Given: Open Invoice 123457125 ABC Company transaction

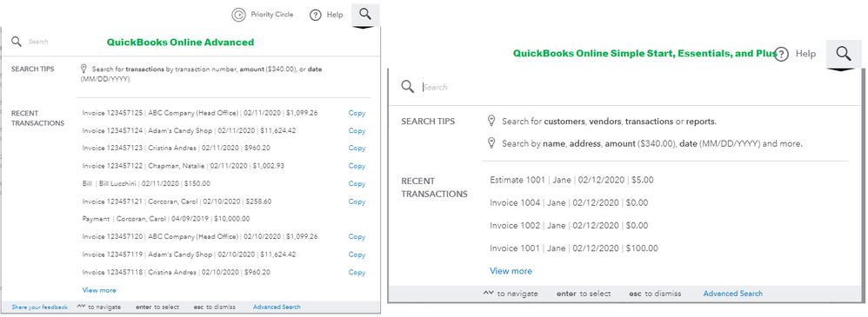Looking at the screenshot, I should pos(200,113).
